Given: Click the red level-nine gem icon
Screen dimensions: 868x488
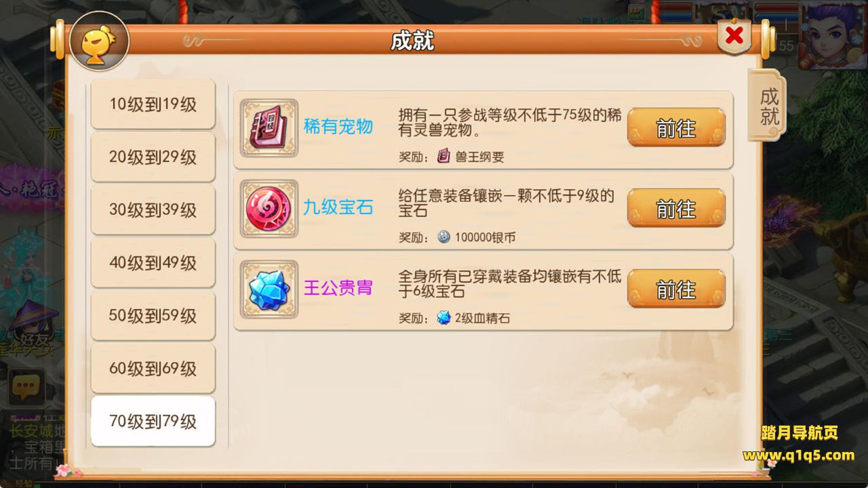Looking at the screenshot, I should (269, 209).
